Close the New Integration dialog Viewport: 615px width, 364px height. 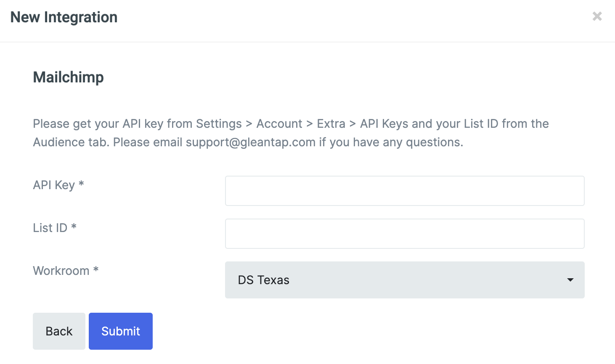[597, 16]
